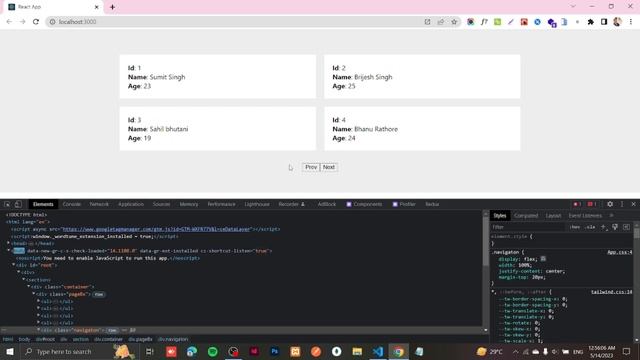
Task: Toggle the flex badge on pageBx div
Action: pyautogui.click(x=99, y=294)
